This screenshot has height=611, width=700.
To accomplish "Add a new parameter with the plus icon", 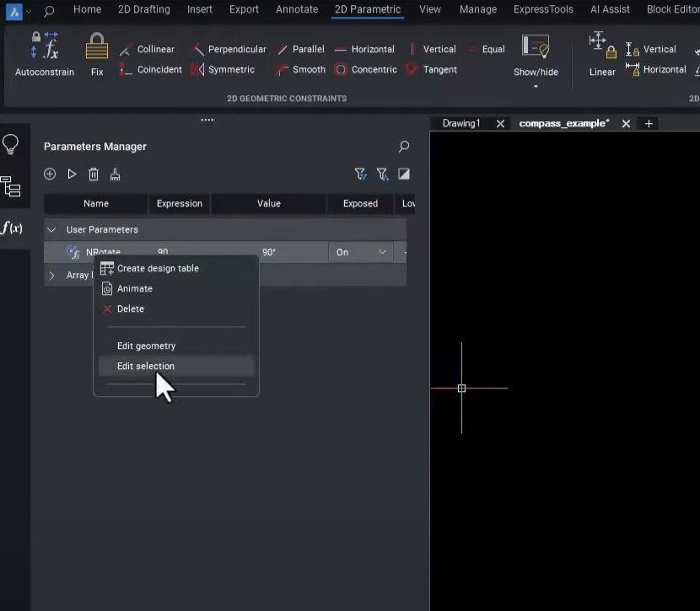I will [x=50, y=174].
